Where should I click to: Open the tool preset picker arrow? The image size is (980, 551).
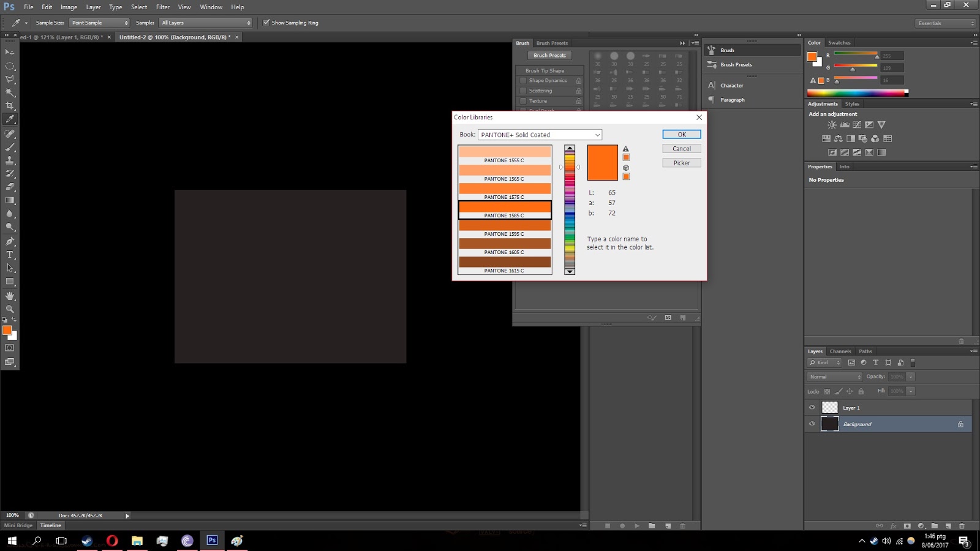(26, 23)
